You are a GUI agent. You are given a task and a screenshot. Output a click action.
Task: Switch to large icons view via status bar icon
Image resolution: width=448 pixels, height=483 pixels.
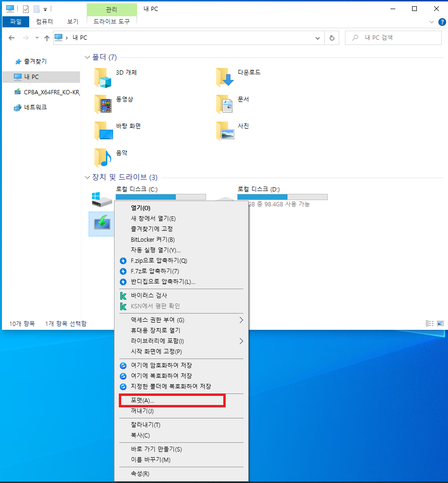click(440, 323)
